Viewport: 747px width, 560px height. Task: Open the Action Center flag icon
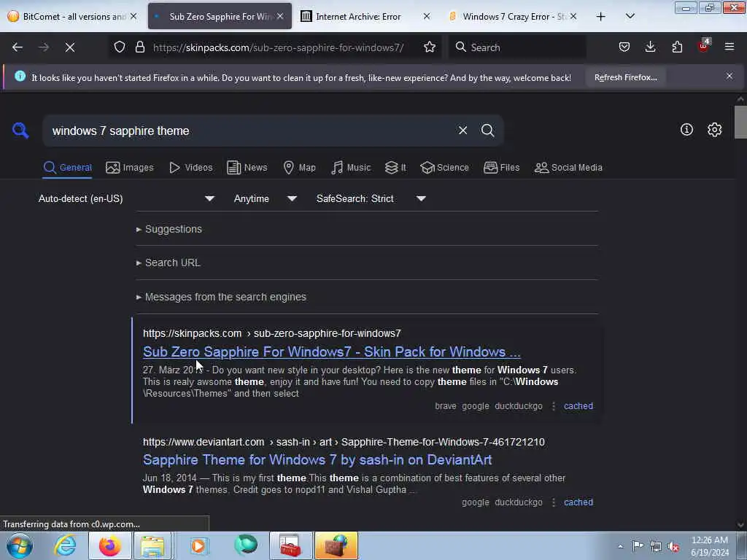click(x=638, y=546)
